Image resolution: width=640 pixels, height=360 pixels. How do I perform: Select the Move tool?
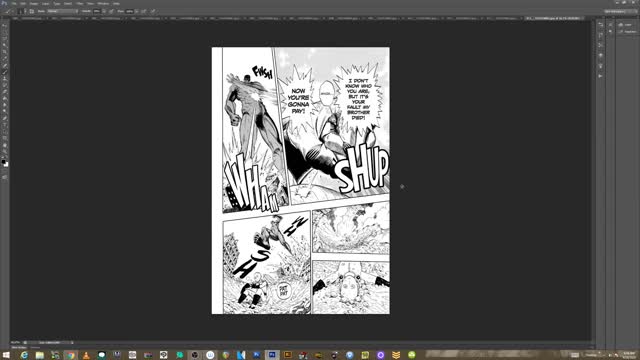[5, 25]
